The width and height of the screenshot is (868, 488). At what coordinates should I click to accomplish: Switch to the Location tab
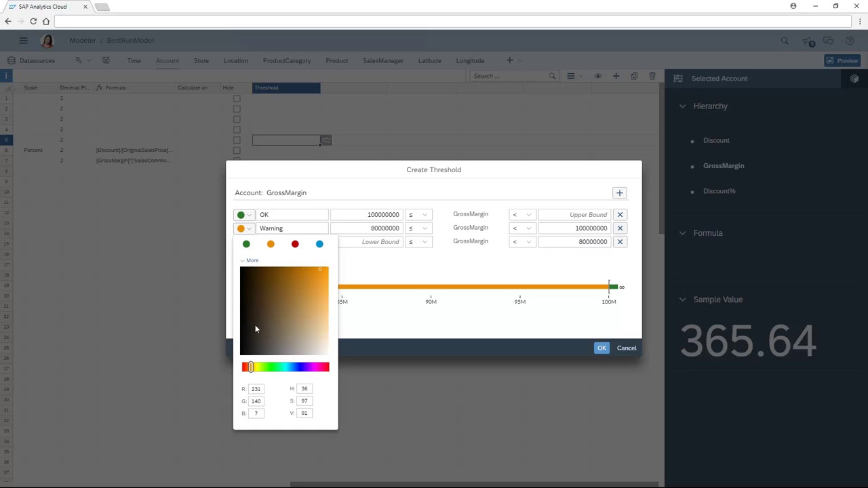tap(236, 61)
